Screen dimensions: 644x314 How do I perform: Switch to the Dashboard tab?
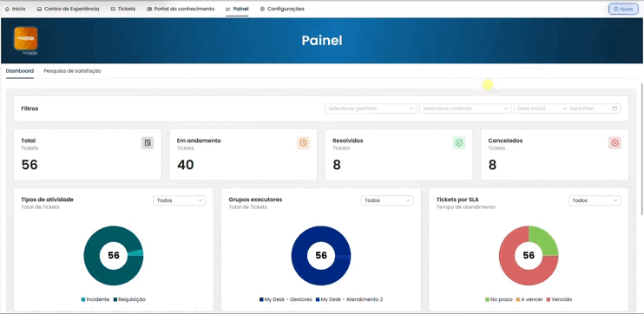click(20, 71)
